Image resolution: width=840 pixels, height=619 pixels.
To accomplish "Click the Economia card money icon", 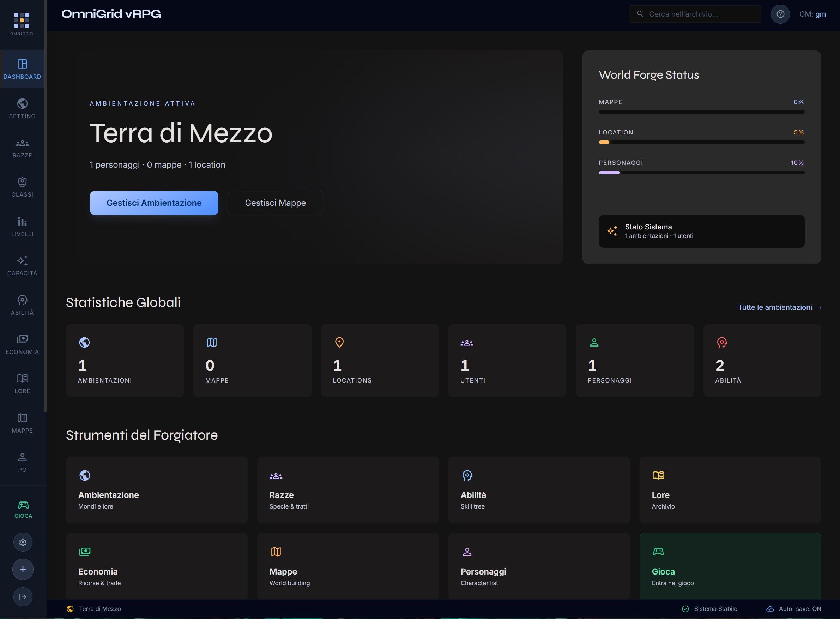I will point(85,552).
